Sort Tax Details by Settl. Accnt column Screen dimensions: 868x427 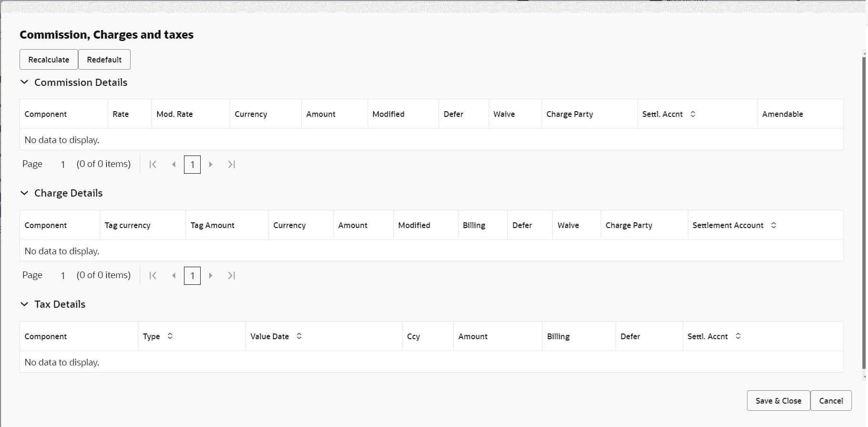738,336
